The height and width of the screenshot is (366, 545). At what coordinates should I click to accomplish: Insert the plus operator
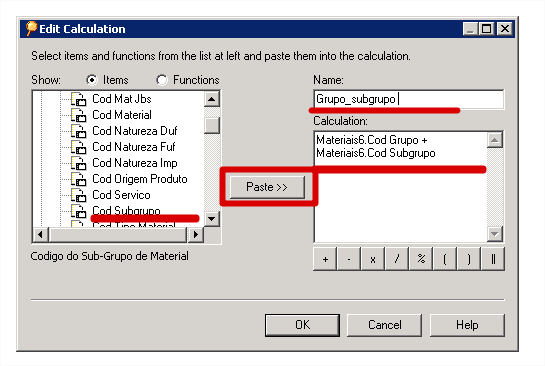tap(325, 259)
